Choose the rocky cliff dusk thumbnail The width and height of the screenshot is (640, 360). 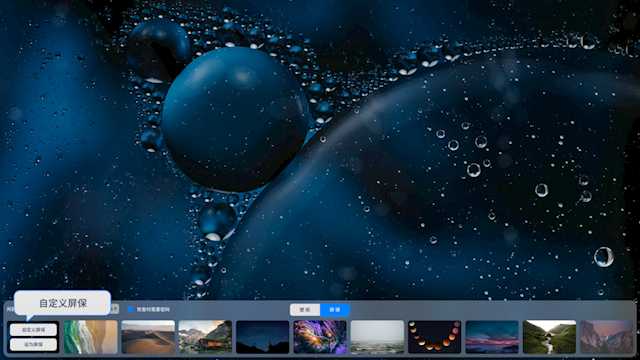[607, 337]
